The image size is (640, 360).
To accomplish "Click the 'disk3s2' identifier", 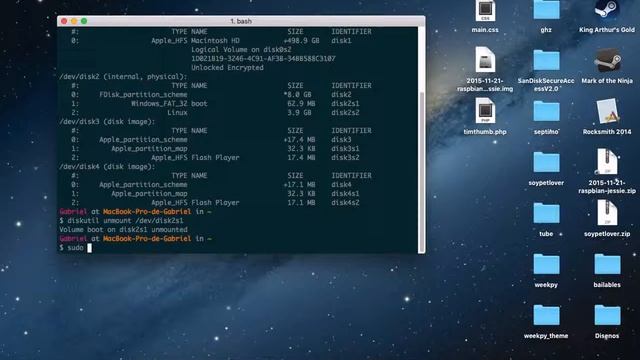I will [x=345, y=158].
